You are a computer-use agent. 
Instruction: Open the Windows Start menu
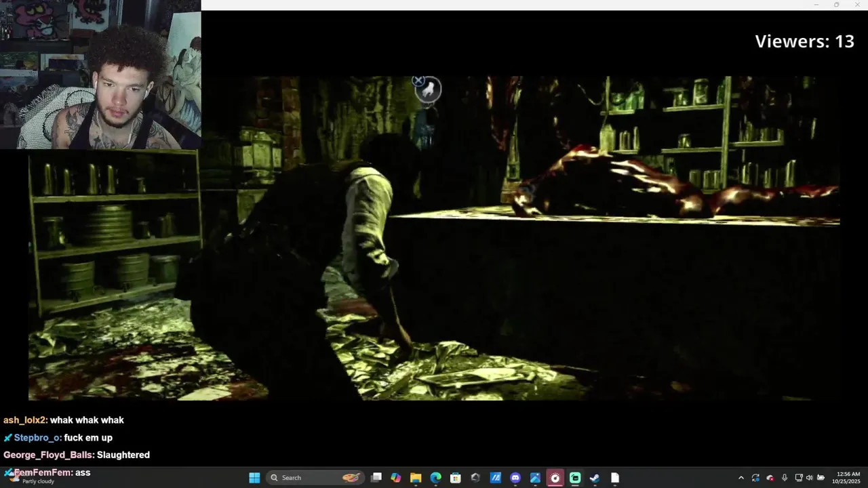tap(254, 478)
